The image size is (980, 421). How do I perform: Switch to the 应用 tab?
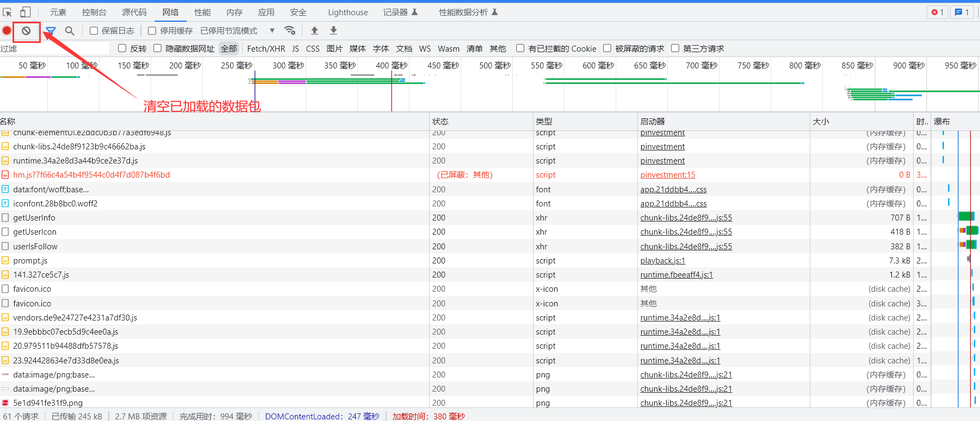(266, 12)
